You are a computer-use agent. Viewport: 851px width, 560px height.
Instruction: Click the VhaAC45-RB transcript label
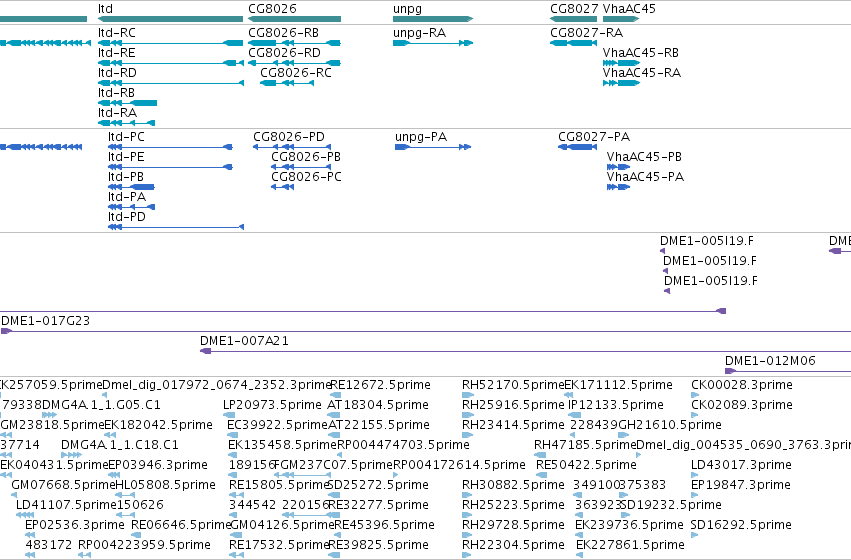(x=640, y=53)
